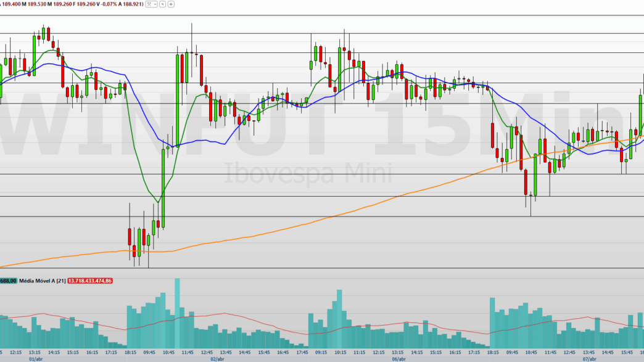
Task: Select the 07/abr date marker
Action: click(x=590, y=358)
